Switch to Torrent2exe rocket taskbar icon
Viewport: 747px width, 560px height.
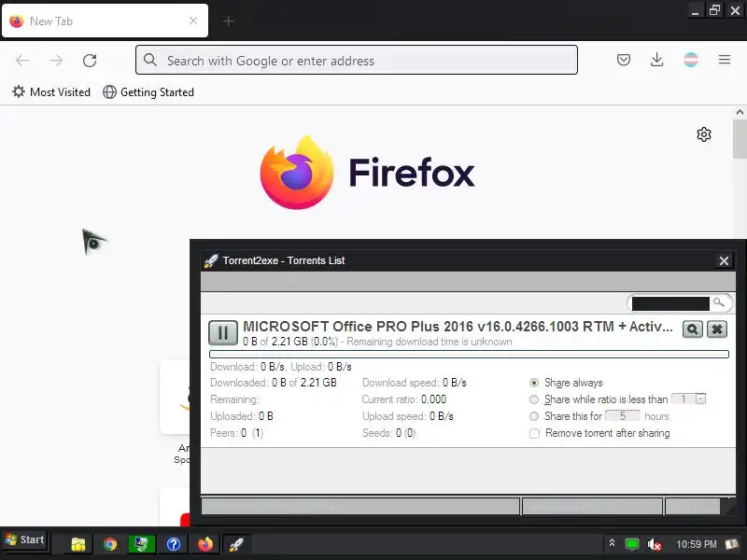tap(236, 544)
